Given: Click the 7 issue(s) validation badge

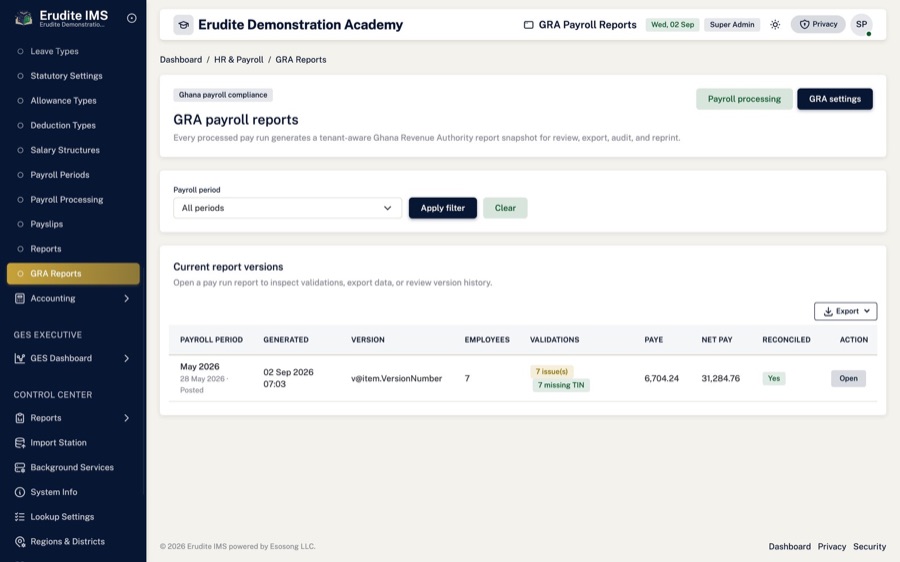Looking at the screenshot, I should [552, 371].
